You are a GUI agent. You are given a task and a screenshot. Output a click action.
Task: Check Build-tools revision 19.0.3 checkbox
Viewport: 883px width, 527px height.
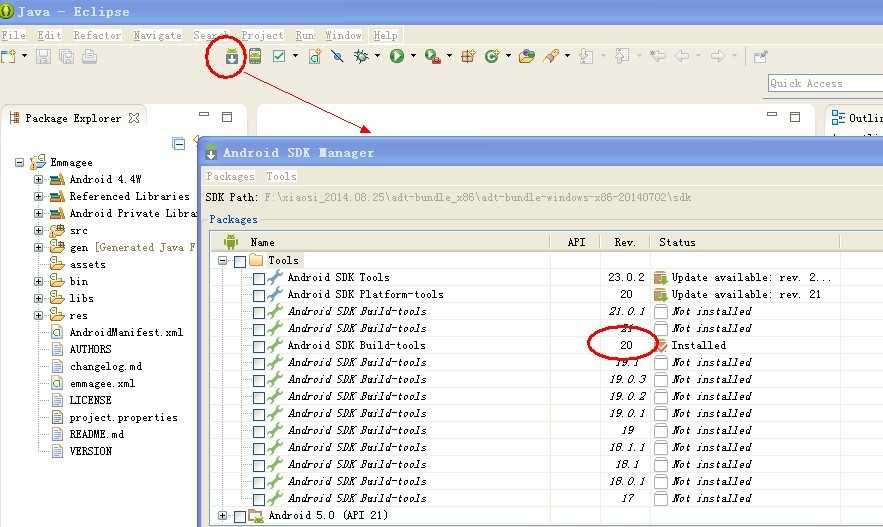259,380
